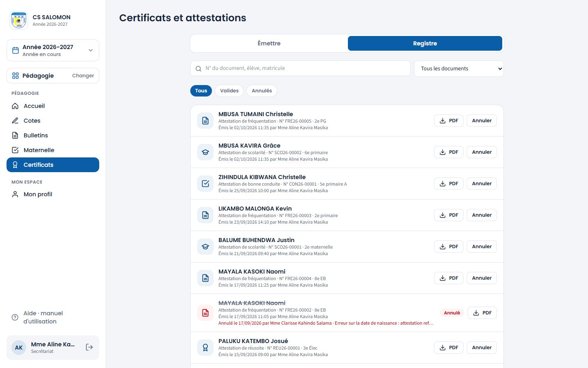The image size is (588, 368).
Task: Open the Bulletins section
Action: click(x=53, y=135)
